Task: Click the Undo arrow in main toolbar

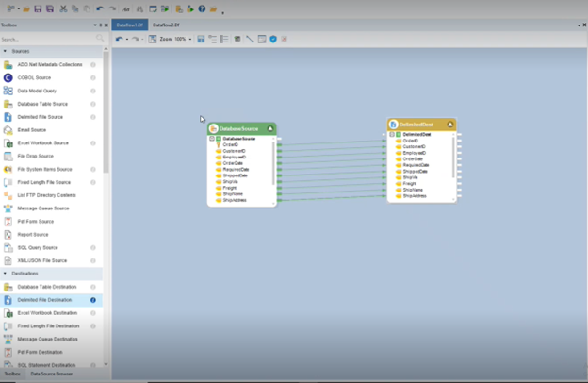Action: point(100,8)
